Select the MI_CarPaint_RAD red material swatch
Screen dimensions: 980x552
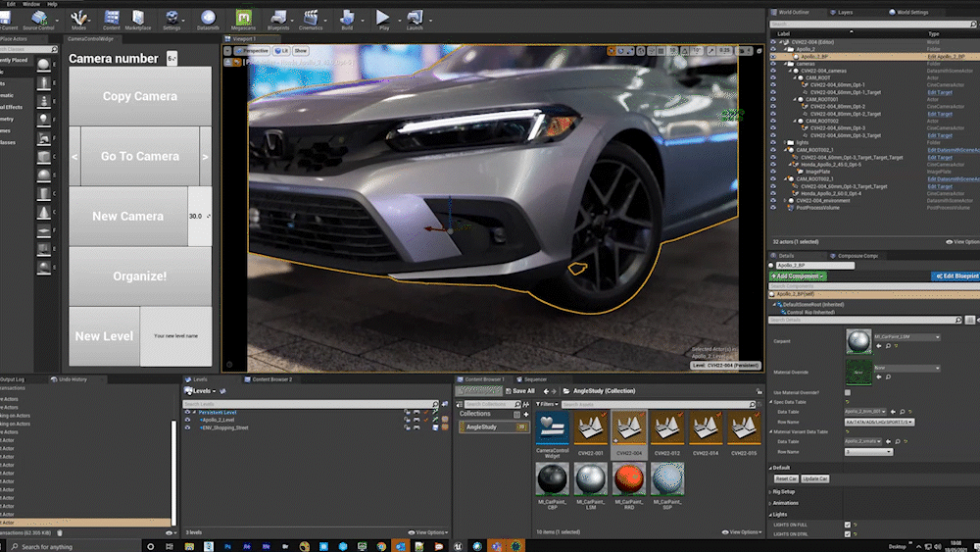[x=629, y=479]
